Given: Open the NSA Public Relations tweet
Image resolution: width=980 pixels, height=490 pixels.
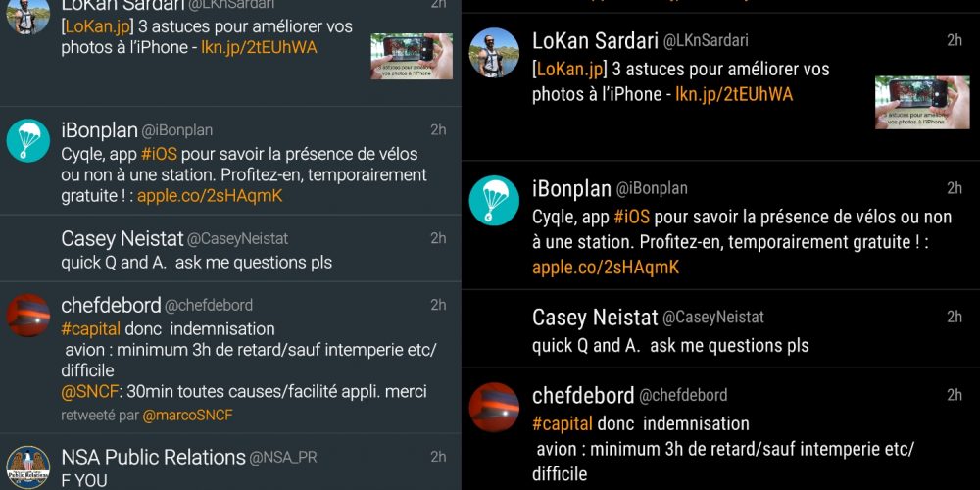Looking at the screenshot, I should [x=230, y=464].
